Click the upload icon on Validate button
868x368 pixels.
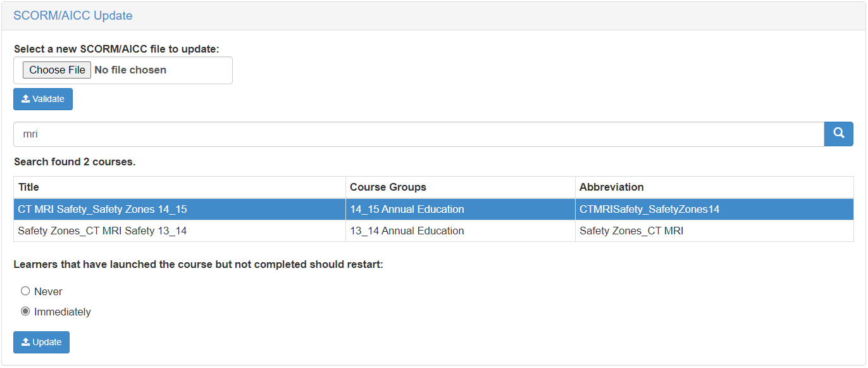26,99
